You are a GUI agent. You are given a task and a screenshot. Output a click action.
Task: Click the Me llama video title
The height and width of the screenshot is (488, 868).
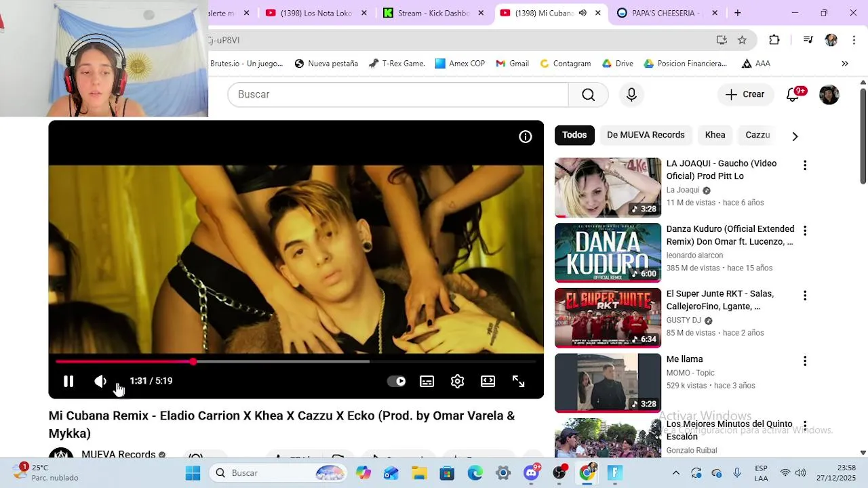(684, 359)
